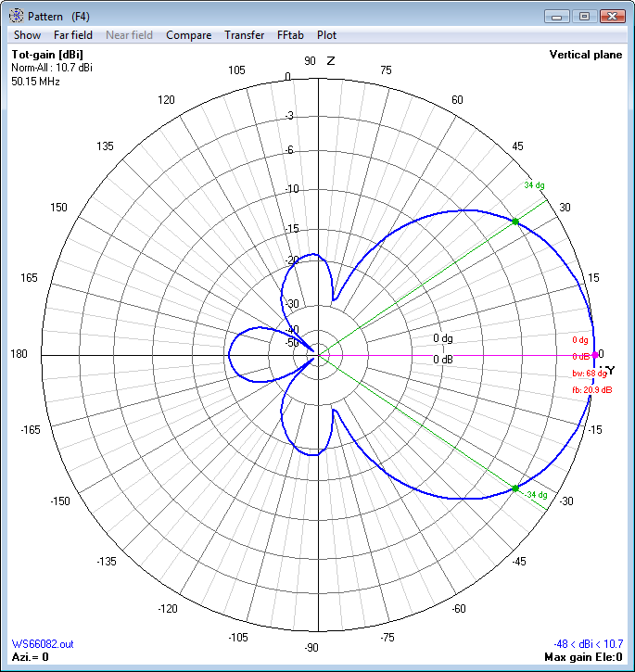The image size is (635, 672).
Task: Click the 'Vertical plane' label
Action: [586, 55]
